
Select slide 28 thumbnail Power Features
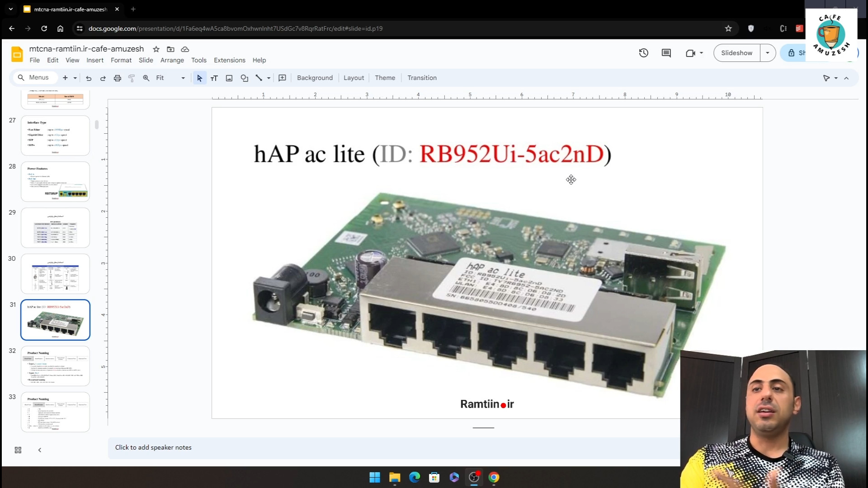point(55,182)
